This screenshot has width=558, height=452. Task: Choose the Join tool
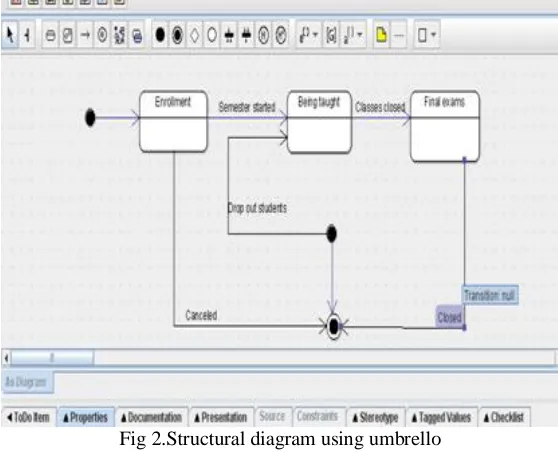246,35
